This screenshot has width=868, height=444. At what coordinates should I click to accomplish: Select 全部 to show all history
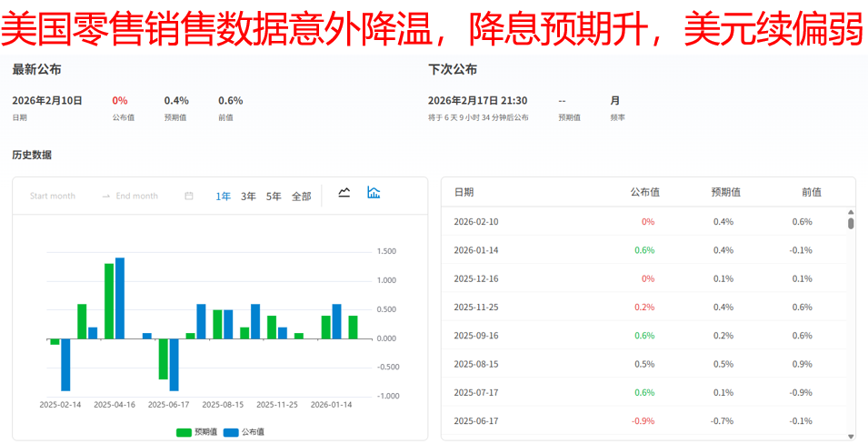(301, 196)
